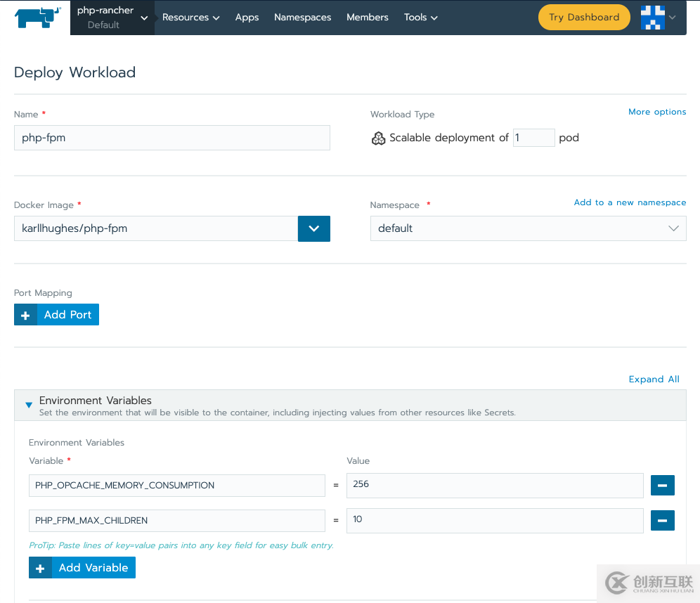Image resolution: width=700 pixels, height=603 pixels.
Task: Click Add to a new namespace
Action: (x=630, y=202)
